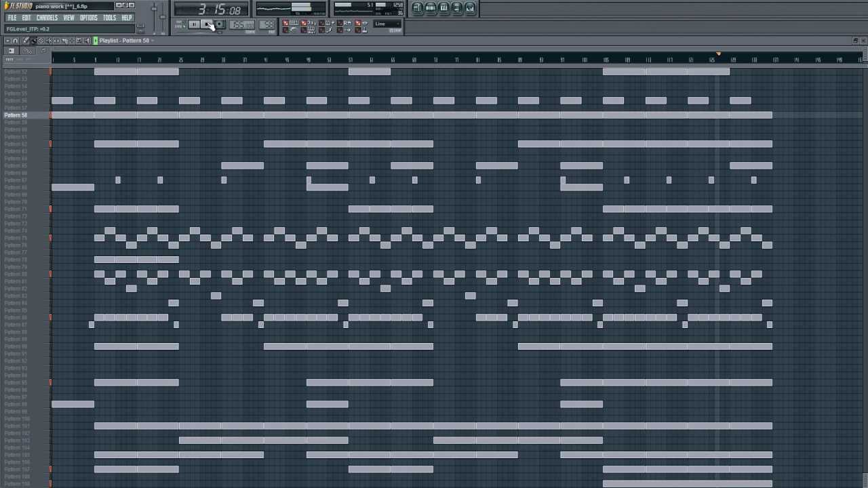Screen dimensions: 868x488
Task: Click the tempo display
Action: click(242, 25)
